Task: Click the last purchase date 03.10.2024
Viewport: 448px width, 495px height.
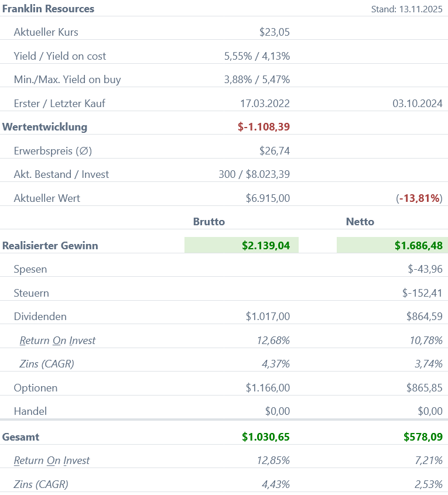Action: pos(417,104)
